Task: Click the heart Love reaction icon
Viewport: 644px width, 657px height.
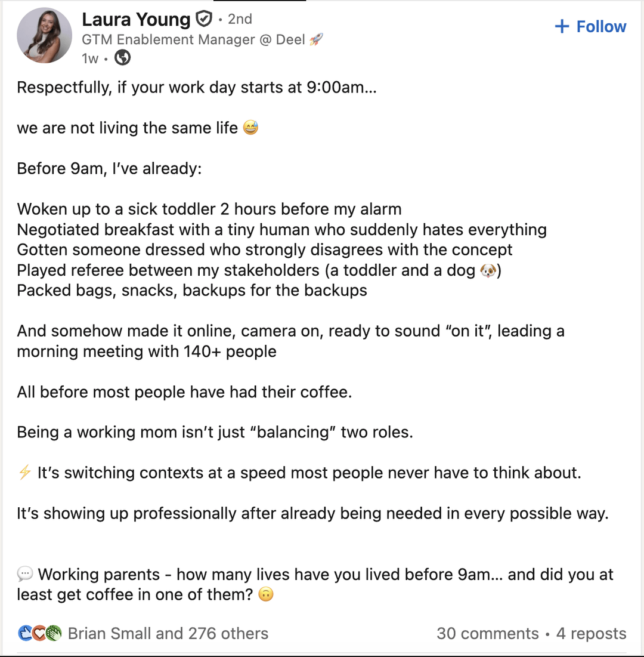Action: pyautogui.click(x=39, y=633)
